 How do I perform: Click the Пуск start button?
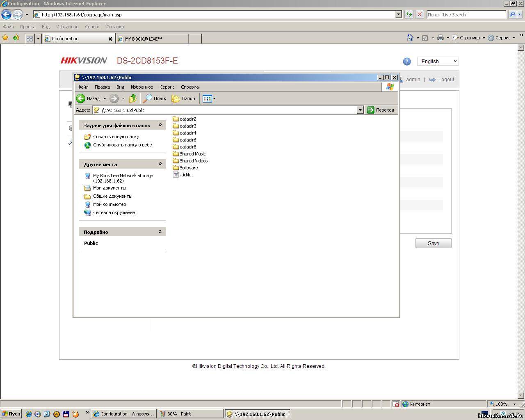[11, 414]
